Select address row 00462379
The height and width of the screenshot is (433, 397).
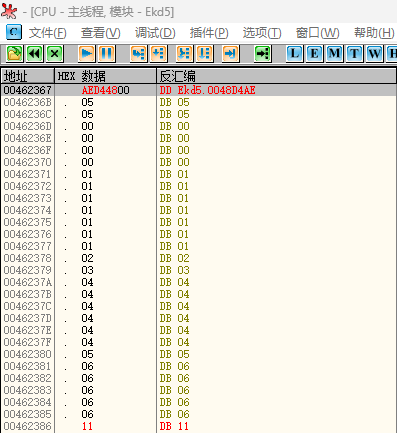point(198,270)
